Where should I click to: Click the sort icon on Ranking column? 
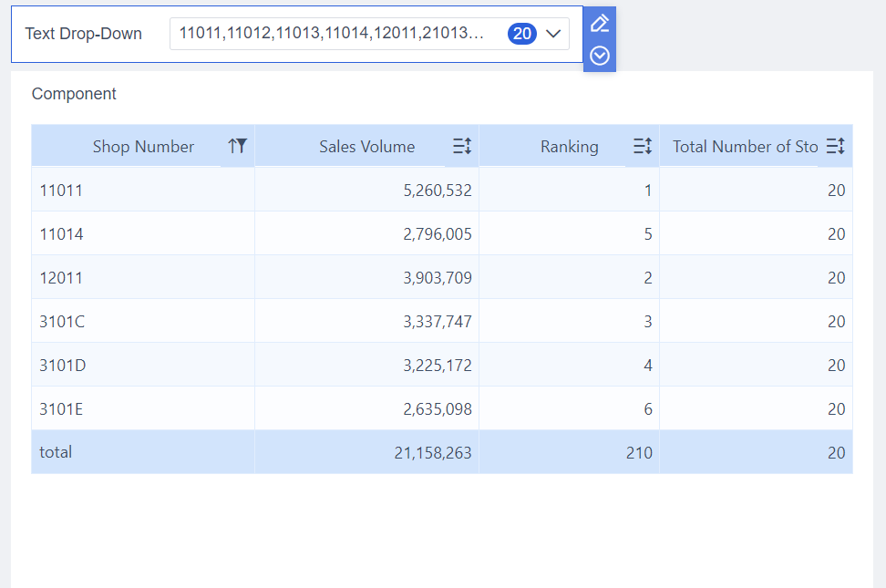pyautogui.click(x=641, y=145)
